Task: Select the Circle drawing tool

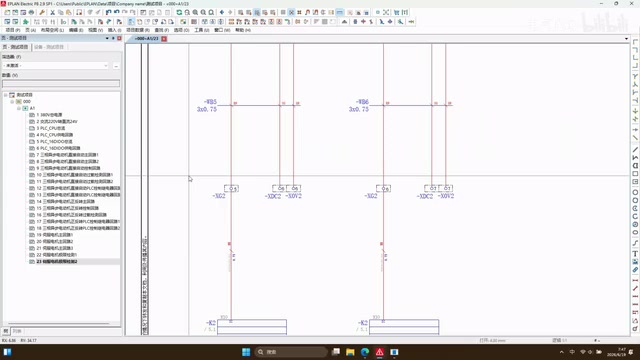Action: coord(635,192)
